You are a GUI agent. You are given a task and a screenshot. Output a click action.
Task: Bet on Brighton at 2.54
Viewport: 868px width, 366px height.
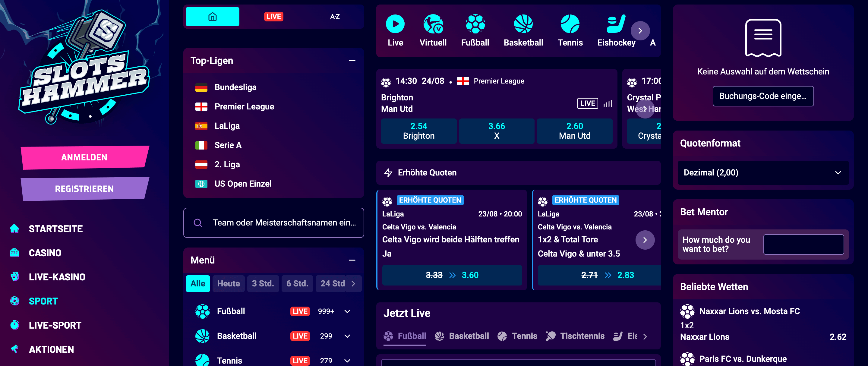[418, 131]
